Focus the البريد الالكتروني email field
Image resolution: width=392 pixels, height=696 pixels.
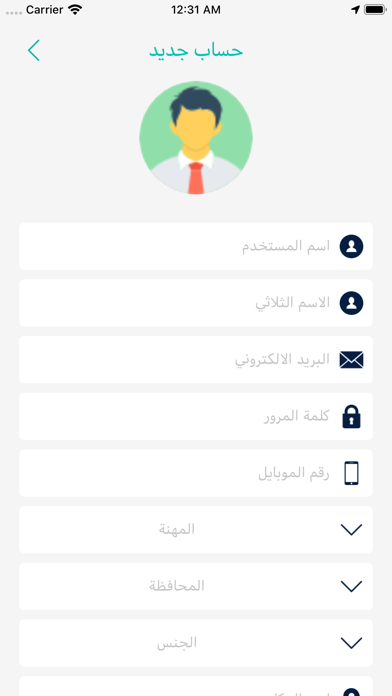(196, 360)
